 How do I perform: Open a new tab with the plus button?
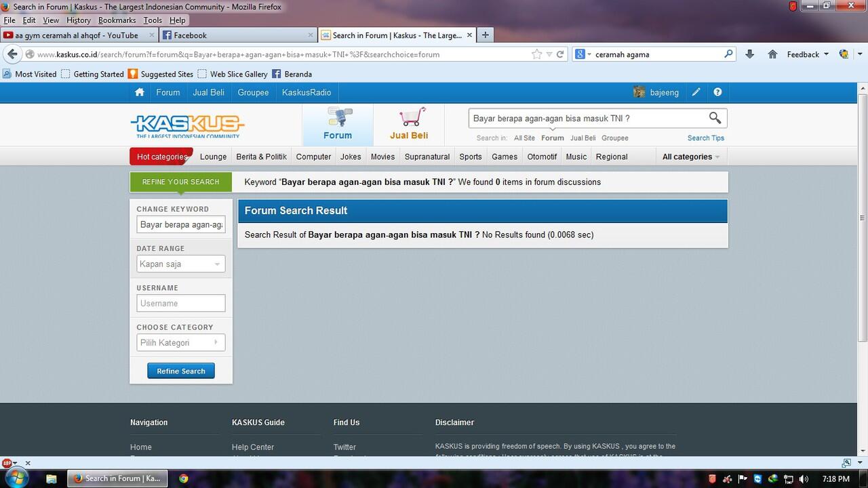click(485, 35)
